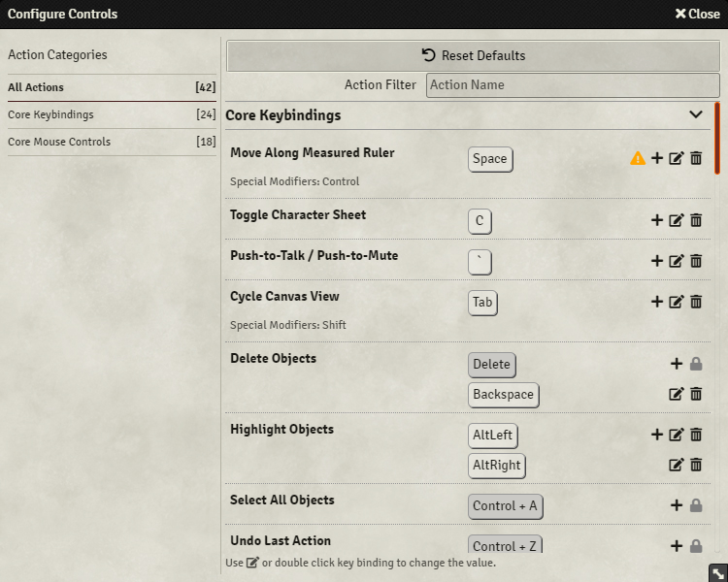The height and width of the screenshot is (582, 728).
Task: Edit the Space key binding
Action: pos(676,158)
